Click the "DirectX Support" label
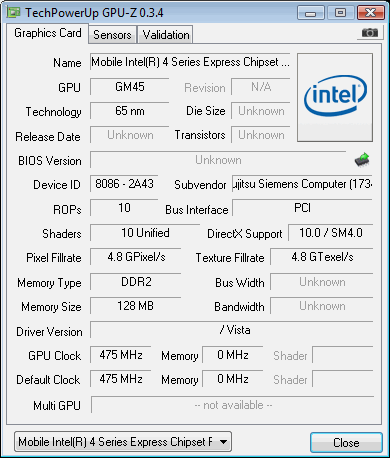Image resolution: width=390 pixels, height=458 pixels. [x=245, y=234]
